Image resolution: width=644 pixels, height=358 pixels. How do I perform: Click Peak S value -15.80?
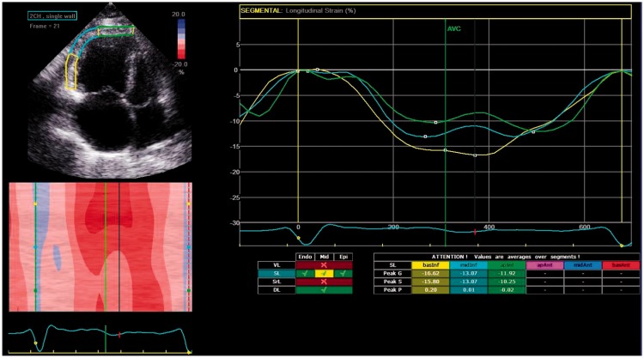tap(430, 282)
